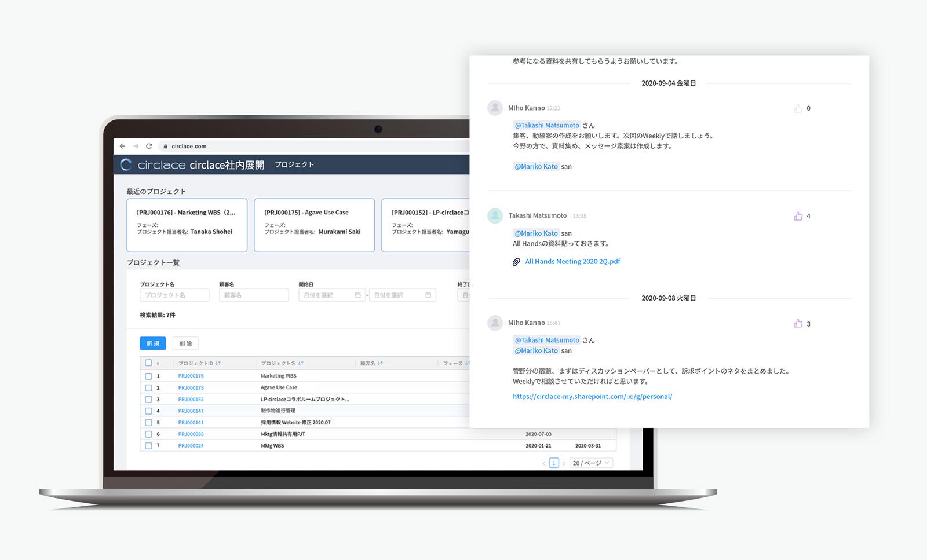Select the プロジェクト tab in the navigation bar
This screenshot has width=927, height=560.
point(293,164)
